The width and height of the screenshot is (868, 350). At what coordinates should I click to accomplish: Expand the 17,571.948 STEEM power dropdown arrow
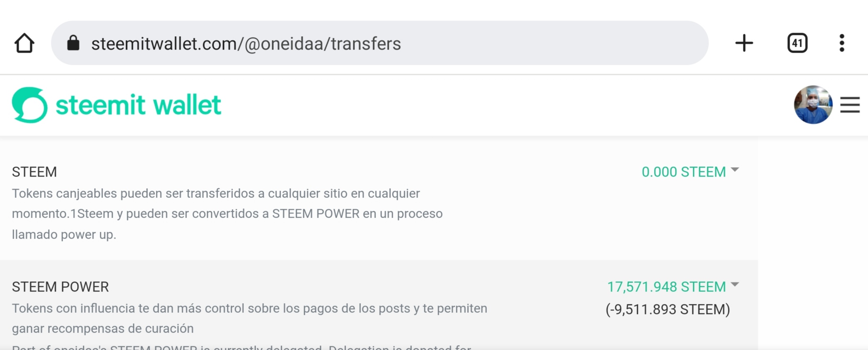point(735,285)
